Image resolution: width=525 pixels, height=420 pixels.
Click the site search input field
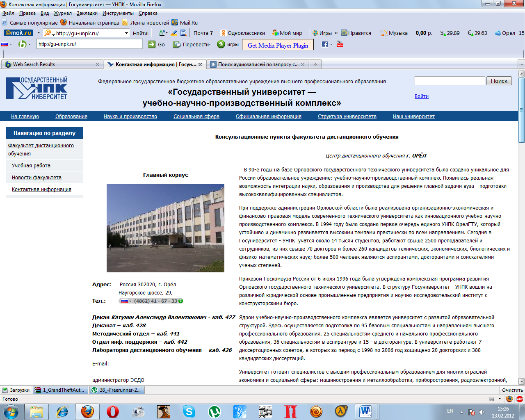(450, 81)
